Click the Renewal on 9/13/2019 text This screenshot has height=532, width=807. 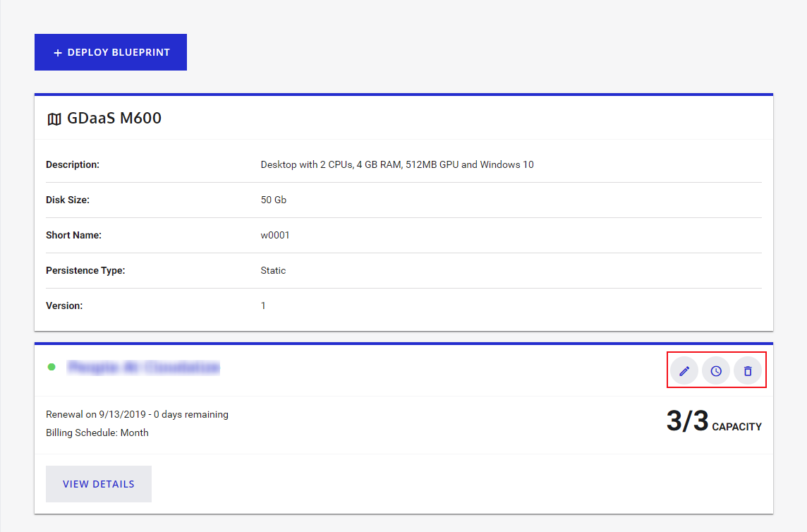137,415
